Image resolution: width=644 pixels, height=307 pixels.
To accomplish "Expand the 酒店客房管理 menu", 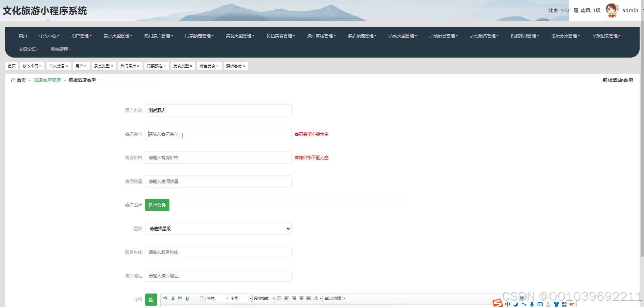I will 321,36.
